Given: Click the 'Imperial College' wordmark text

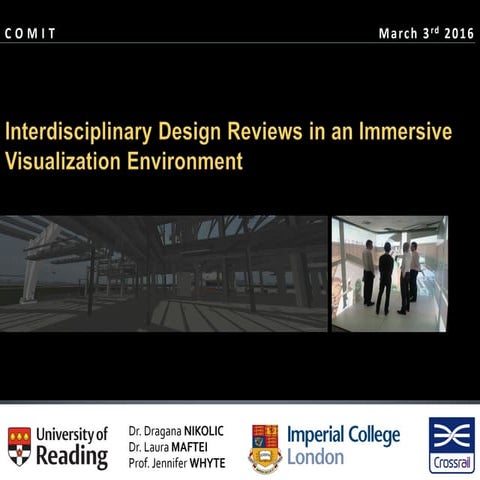Looking at the screenshot, I should pos(343,436).
